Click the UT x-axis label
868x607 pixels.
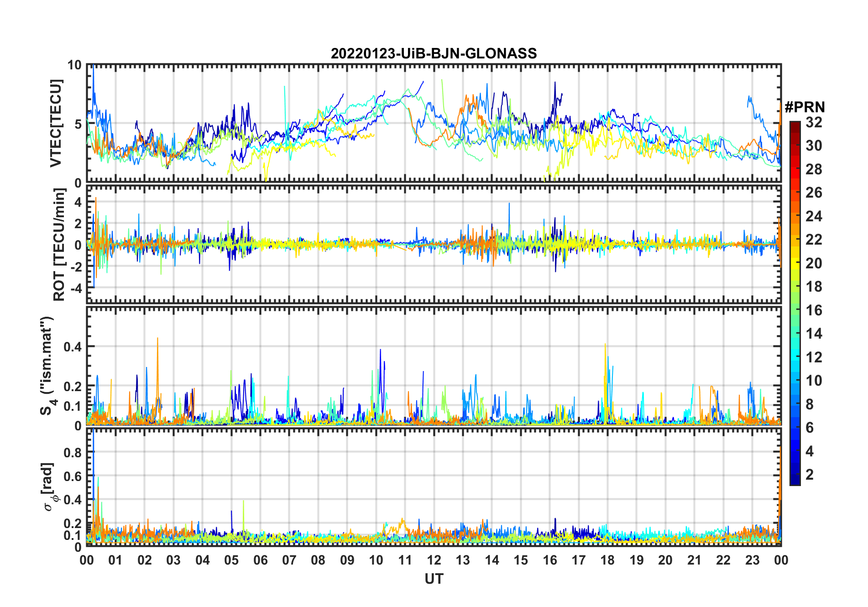(434, 579)
